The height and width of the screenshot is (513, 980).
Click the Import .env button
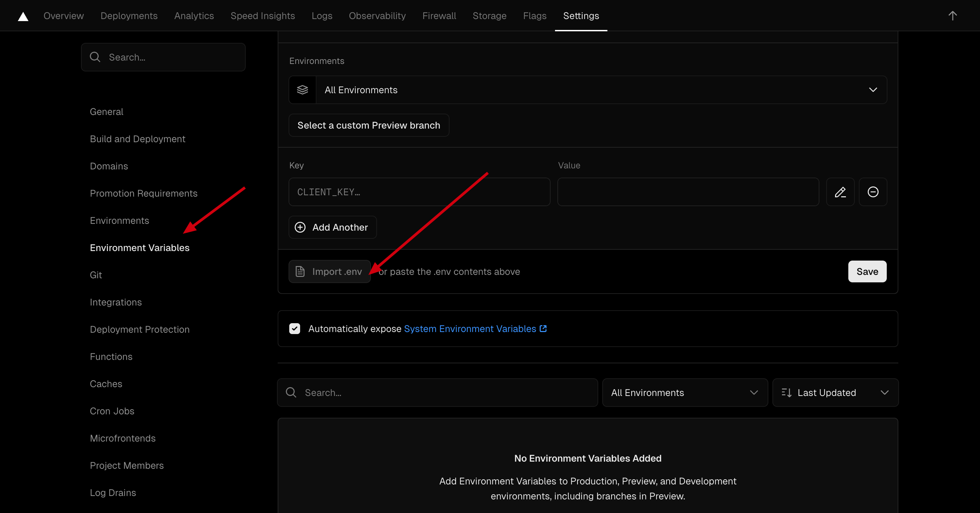point(329,271)
